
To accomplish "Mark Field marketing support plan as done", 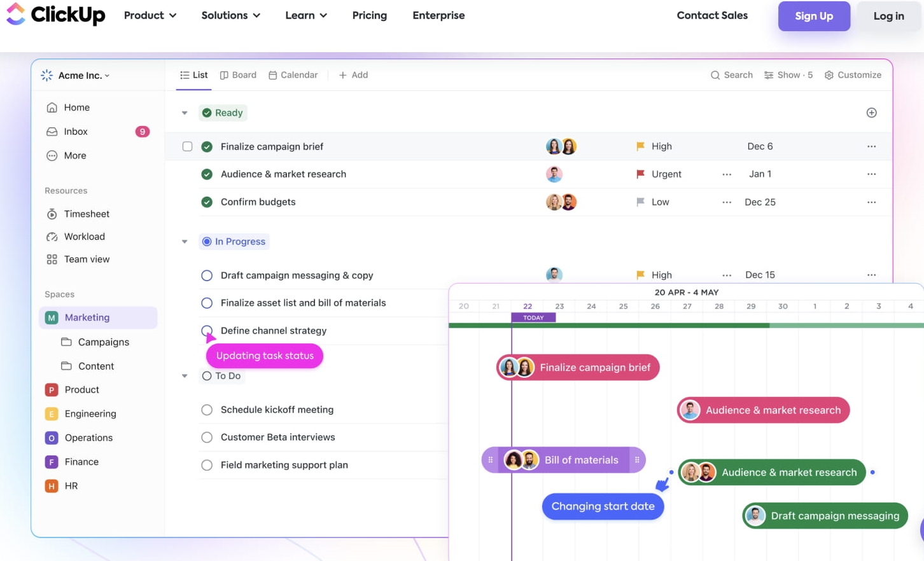I will pos(207,466).
